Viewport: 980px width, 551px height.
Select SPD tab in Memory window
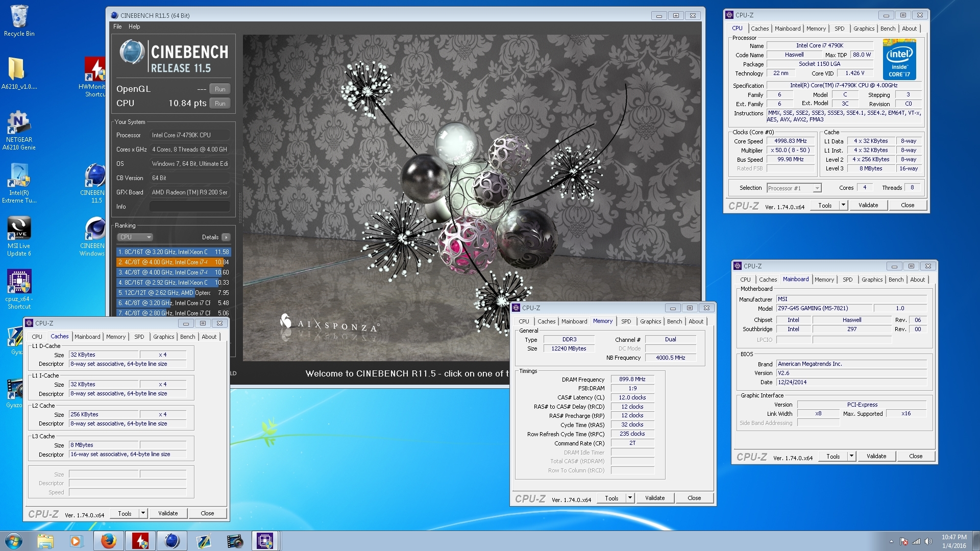(x=626, y=321)
